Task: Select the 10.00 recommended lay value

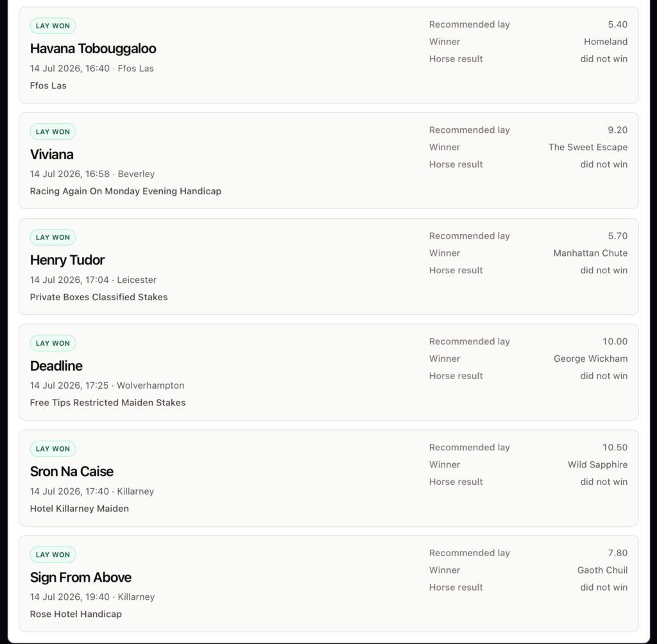Action: [x=615, y=341]
